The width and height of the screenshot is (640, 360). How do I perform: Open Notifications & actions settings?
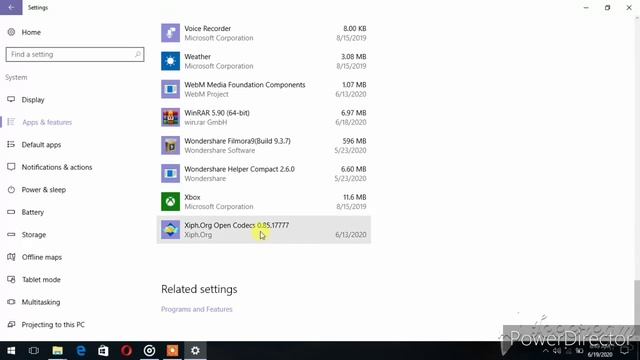(57, 167)
